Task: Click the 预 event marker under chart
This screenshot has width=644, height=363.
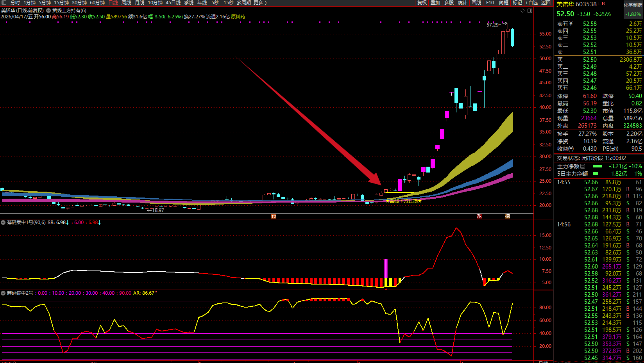Action: click(x=274, y=216)
